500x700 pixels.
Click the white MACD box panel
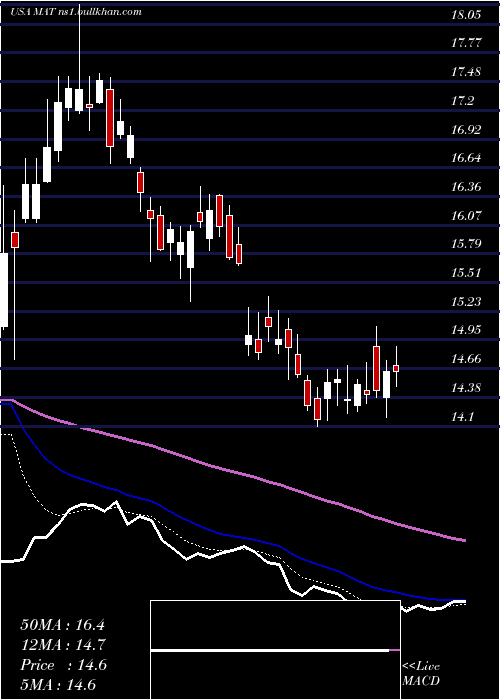click(275, 650)
